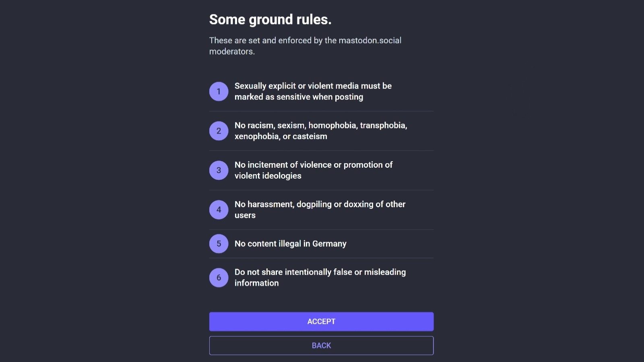Click the number 5 circle badge
644x362 pixels.
(219, 244)
